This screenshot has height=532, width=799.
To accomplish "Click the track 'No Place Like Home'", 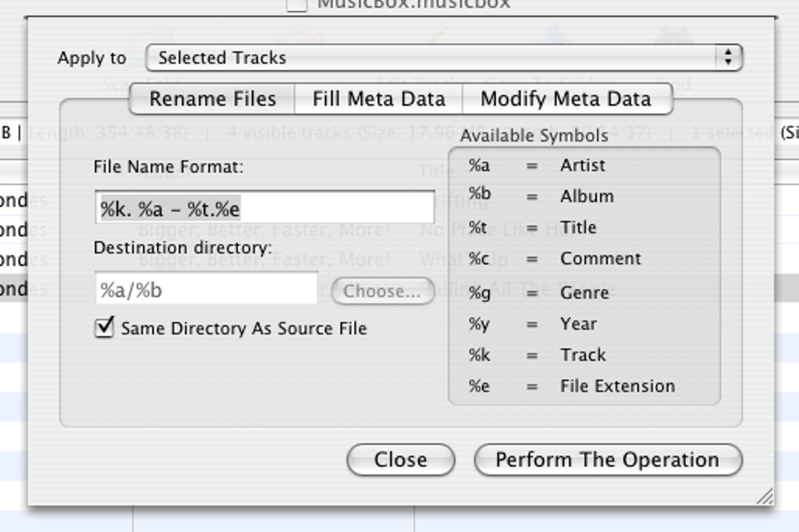I will (486, 227).
